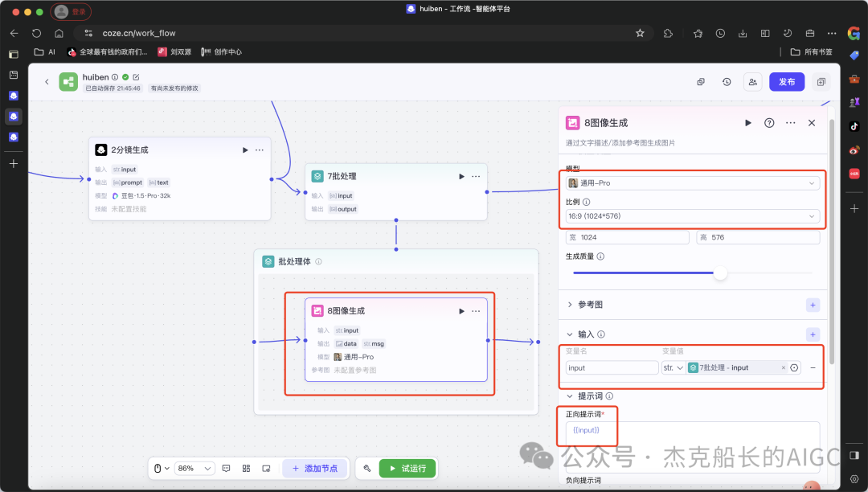Open the 2分镜生成 node more options
Image resolution: width=868 pixels, height=492 pixels.
pyautogui.click(x=260, y=150)
